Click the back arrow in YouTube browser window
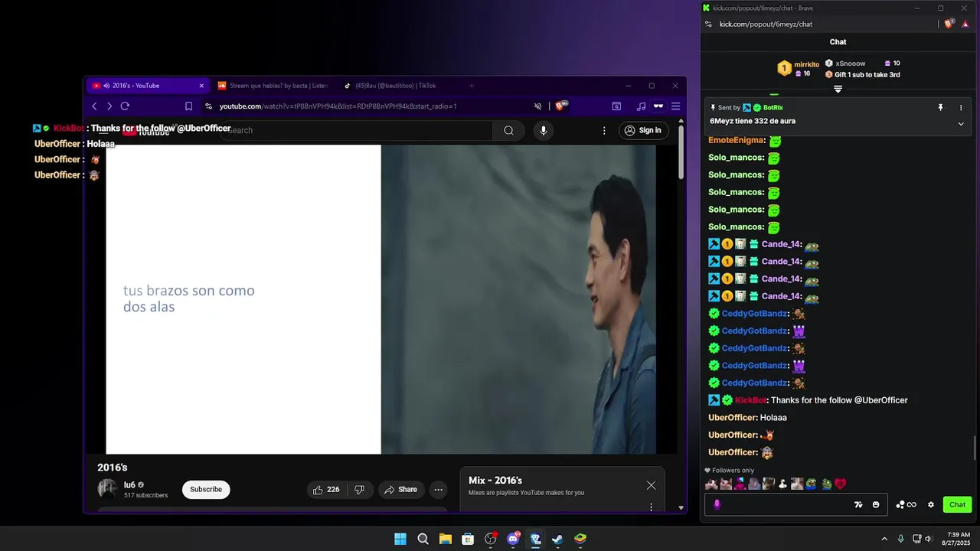980x551 pixels. [94, 106]
